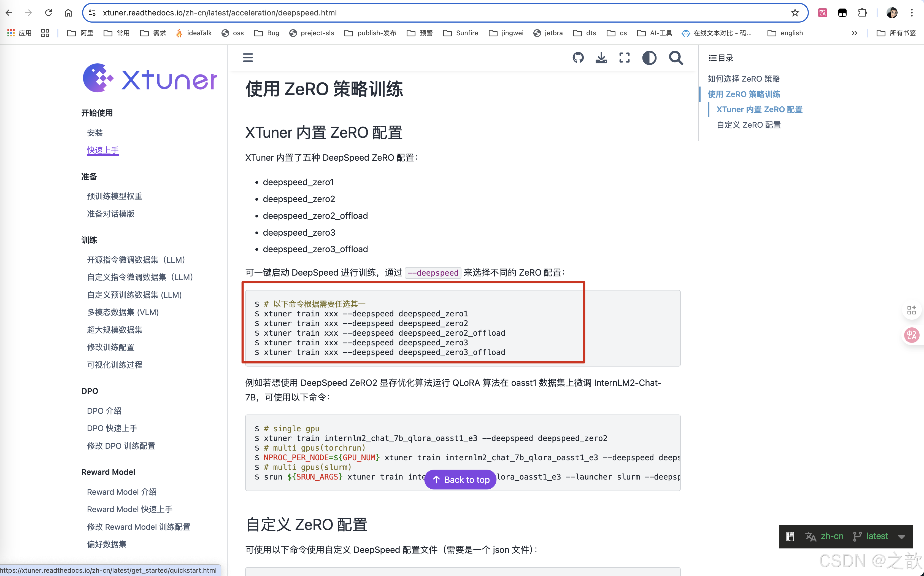Click the --deepspeed inline code text
924x576 pixels.
[433, 273]
